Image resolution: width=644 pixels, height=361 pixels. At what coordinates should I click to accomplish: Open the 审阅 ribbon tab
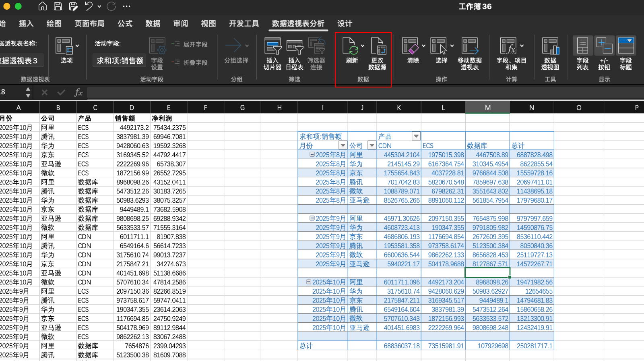[x=181, y=23]
